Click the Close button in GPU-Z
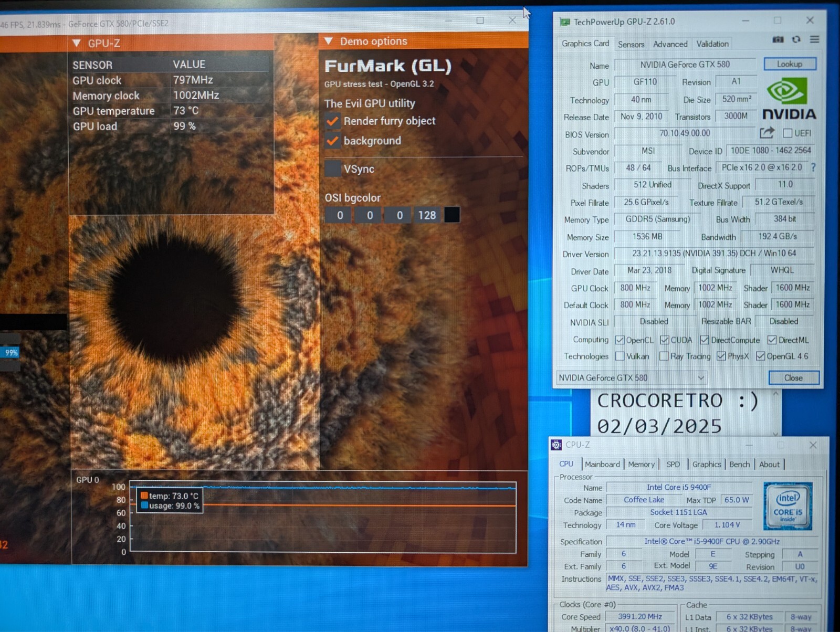The width and height of the screenshot is (840, 632). (793, 378)
